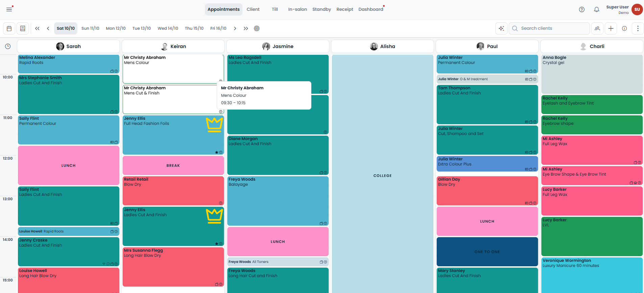Switch to the Till tab
The image size is (644, 293).
click(x=275, y=9)
